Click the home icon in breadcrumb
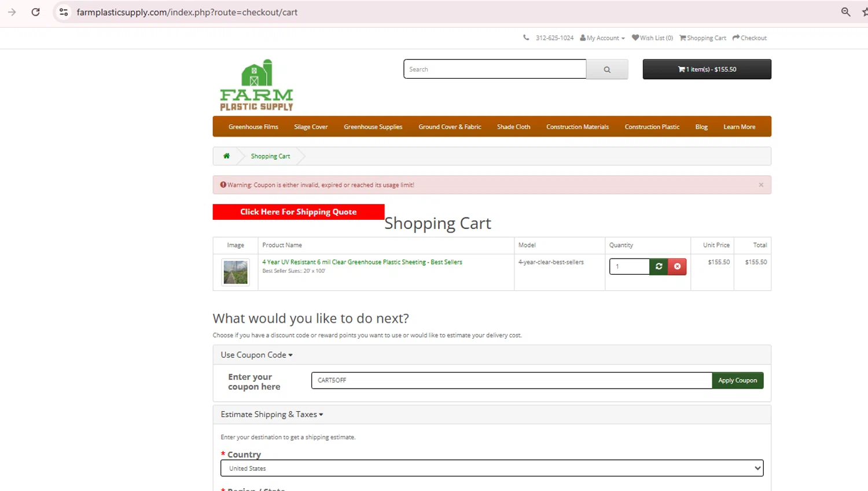 point(226,156)
